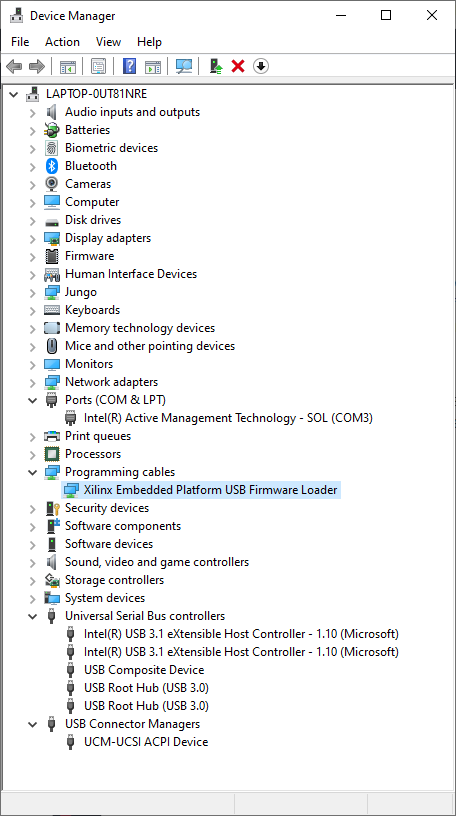Screen dimensions: 456x816
Task: Collapse Universal Serial Bus controllers node
Action: click(33, 616)
